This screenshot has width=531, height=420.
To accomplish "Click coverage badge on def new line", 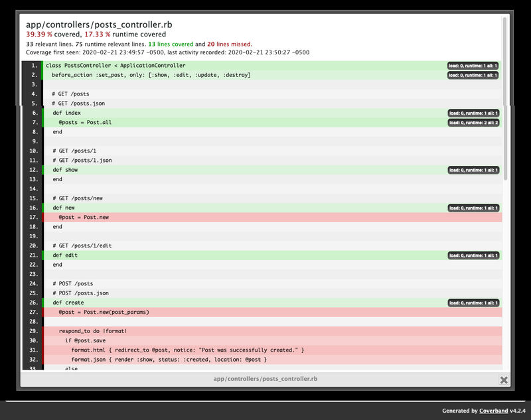I will click(x=473, y=208).
